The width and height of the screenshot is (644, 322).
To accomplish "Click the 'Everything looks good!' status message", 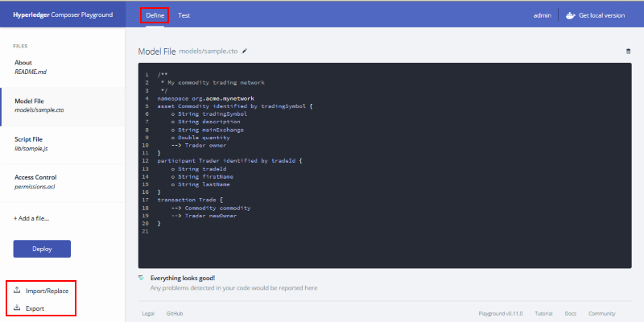I will [x=183, y=278].
